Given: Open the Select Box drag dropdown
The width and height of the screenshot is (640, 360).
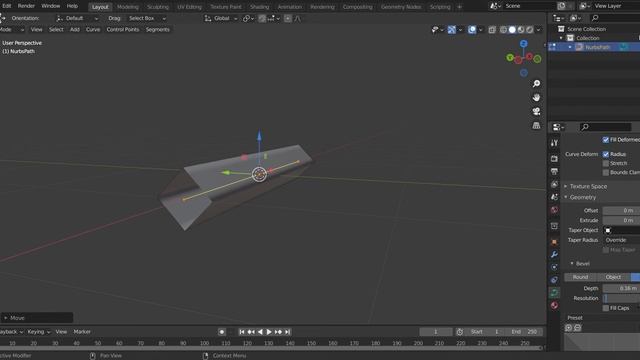Looking at the screenshot, I should 147,18.
